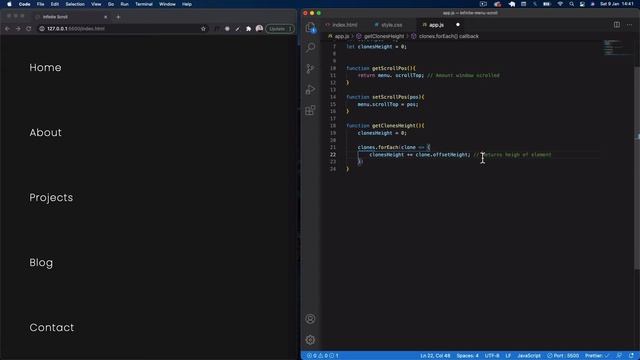Click the Projects link in the web page
Viewport: 640px width, 360px height.
[51, 198]
